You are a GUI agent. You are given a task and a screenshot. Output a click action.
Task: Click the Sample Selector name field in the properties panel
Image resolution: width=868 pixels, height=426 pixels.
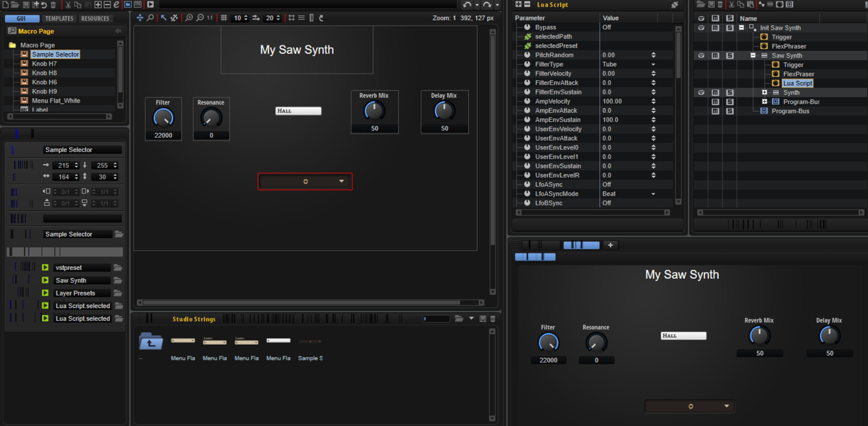click(82, 150)
